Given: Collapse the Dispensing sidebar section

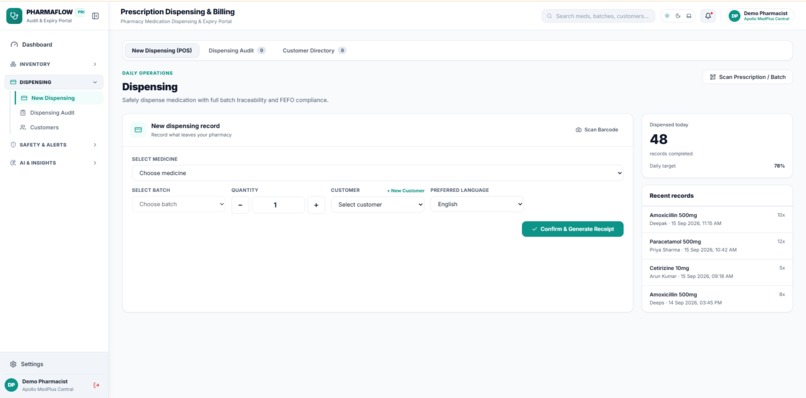Looking at the screenshot, I should pyautogui.click(x=54, y=82).
